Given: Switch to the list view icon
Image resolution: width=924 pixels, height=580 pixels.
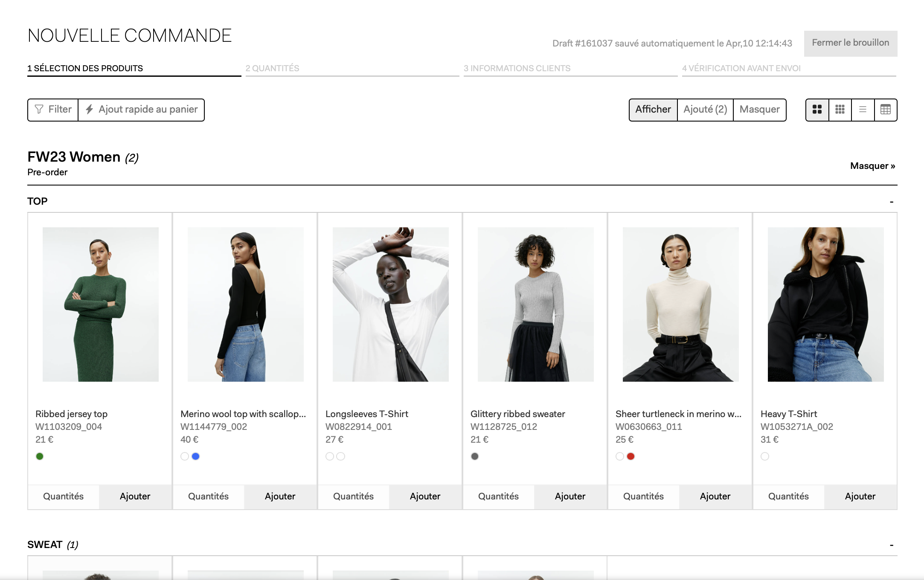Looking at the screenshot, I should [863, 110].
